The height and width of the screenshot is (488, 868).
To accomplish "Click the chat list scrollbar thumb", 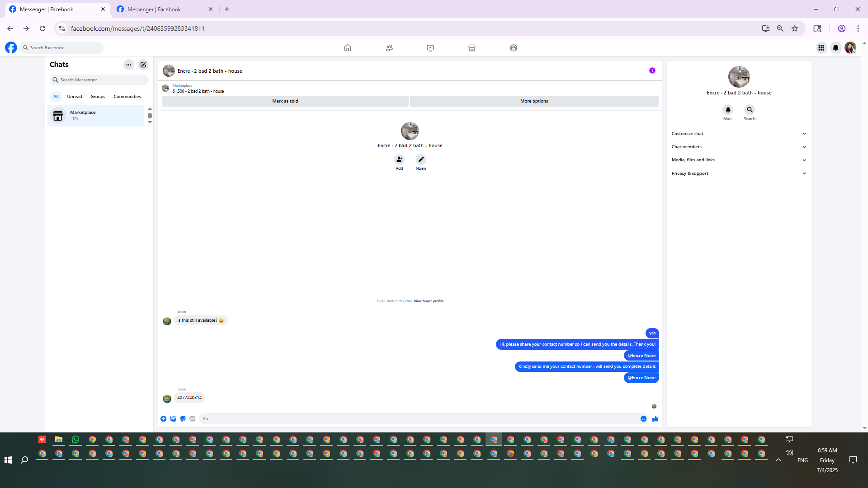I will 150,116.
